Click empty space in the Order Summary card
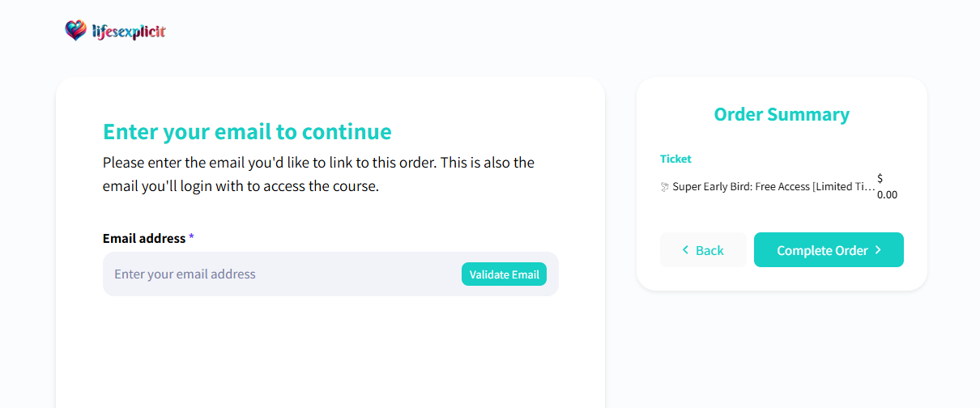This screenshot has height=408, width=980. [782, 215]
